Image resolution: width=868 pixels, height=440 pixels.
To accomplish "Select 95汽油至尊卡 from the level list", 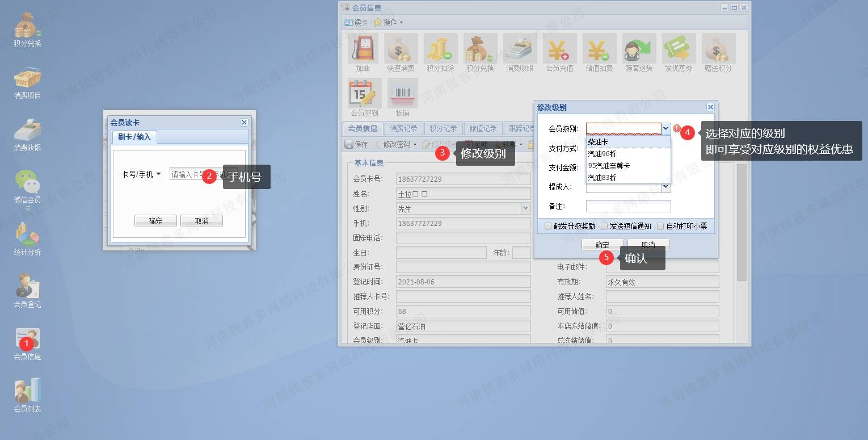I will coord(629,166).
